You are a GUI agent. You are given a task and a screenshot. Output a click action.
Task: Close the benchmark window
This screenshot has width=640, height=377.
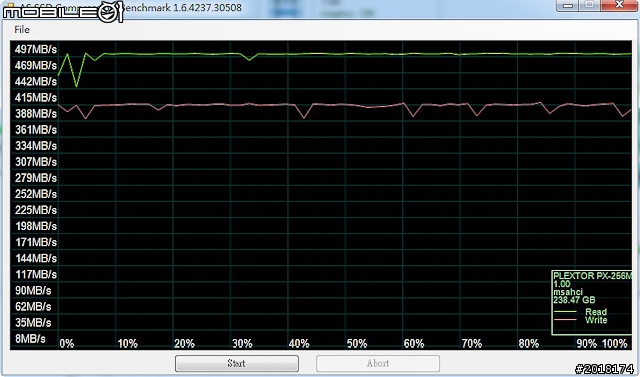coord(620,5)
